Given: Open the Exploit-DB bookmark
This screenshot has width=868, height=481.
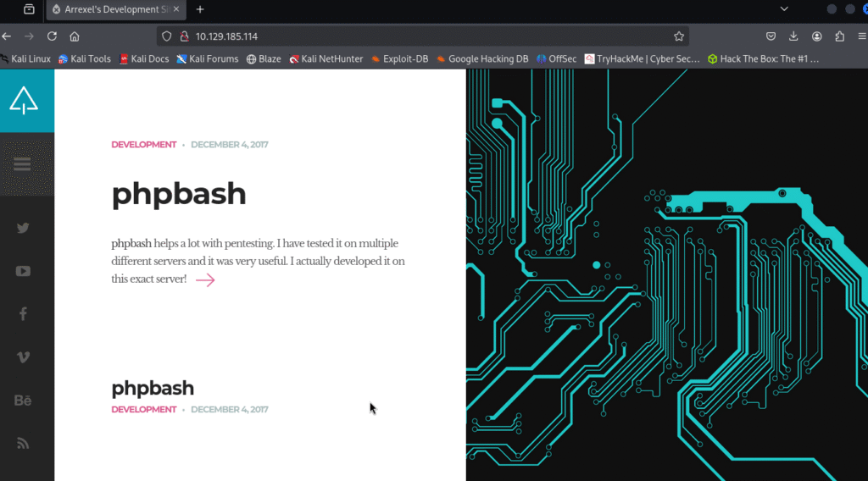Looking at the screenshot, I should (x=399, y=59).
